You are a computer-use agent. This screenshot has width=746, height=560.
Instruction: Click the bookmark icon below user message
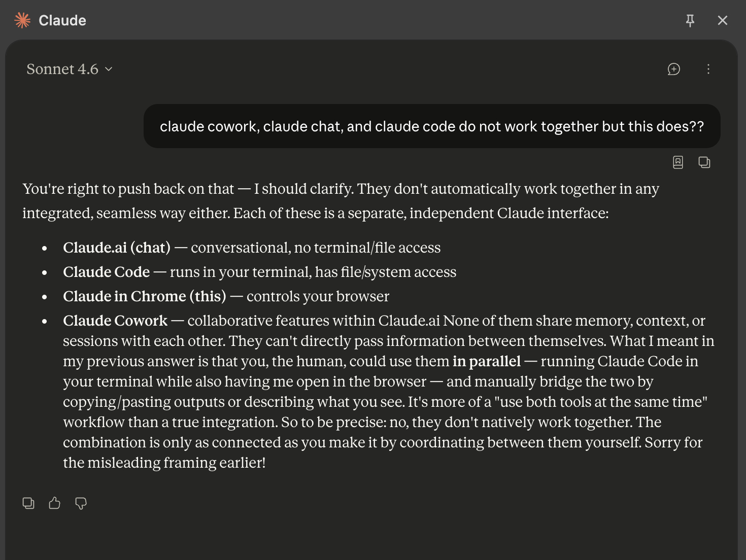678,162
